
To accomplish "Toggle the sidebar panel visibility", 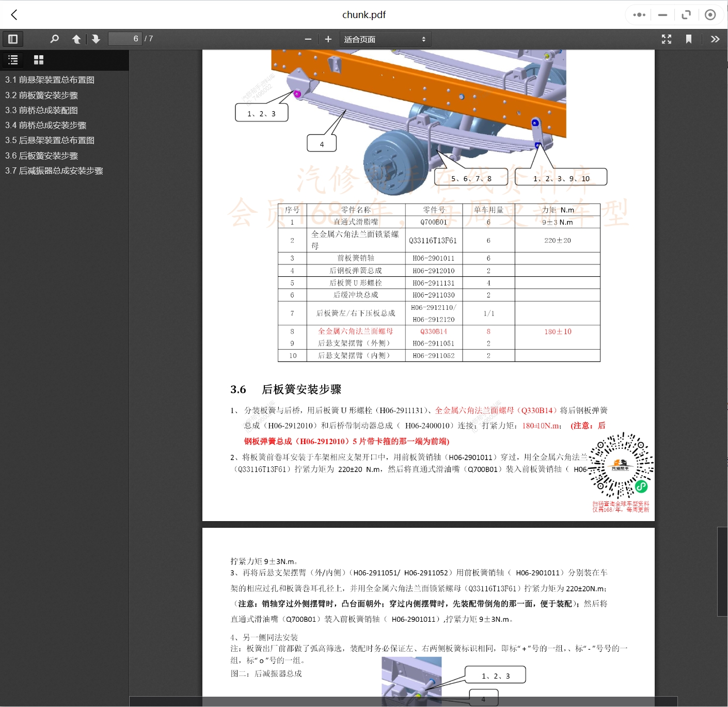I will tap(13, 39).
